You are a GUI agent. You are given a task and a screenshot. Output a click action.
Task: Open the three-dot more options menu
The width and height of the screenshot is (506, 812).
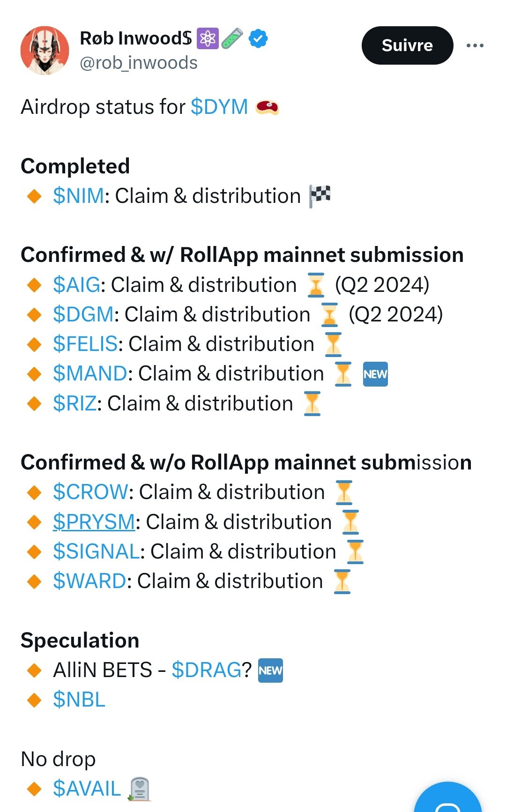(475, 45)
